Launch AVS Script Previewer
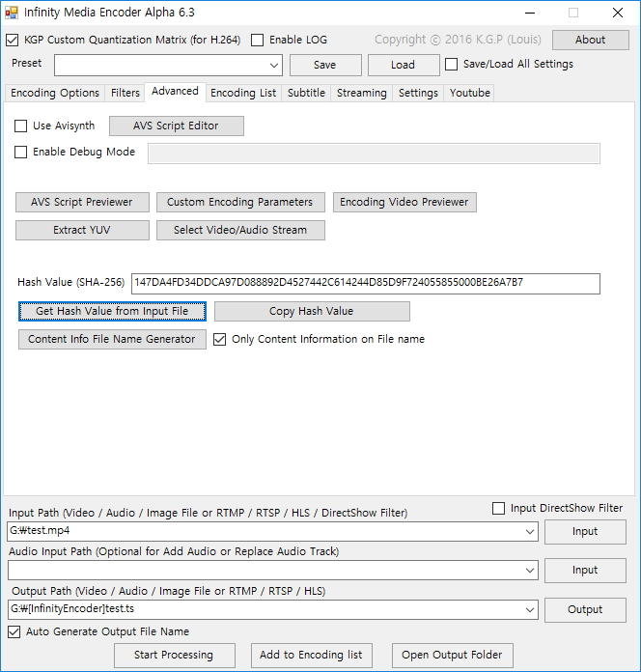 82,203
